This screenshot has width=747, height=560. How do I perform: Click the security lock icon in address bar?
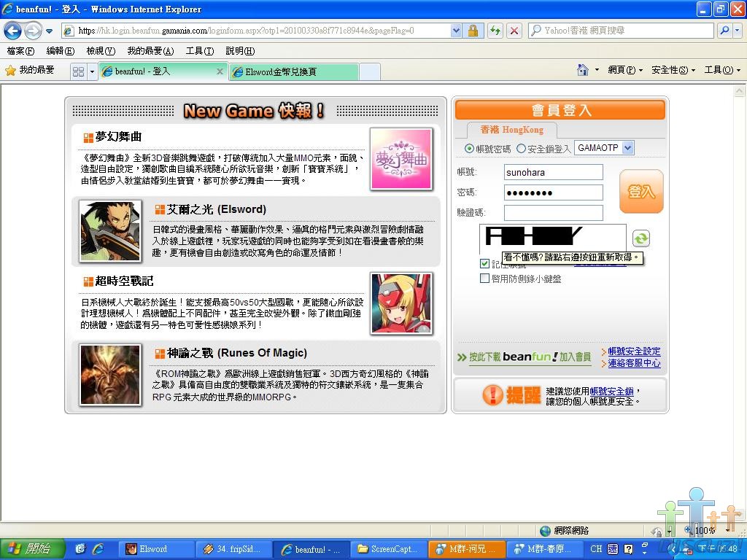pyautogui.click(x=473, y=31)
